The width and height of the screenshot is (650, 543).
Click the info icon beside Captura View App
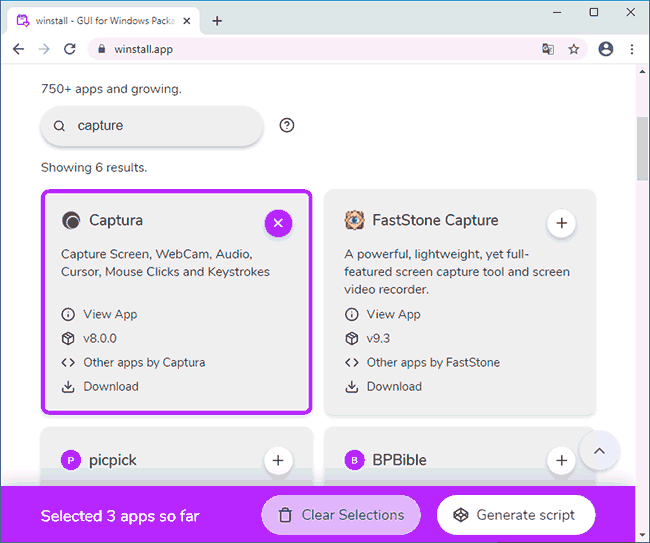[68, 314]
